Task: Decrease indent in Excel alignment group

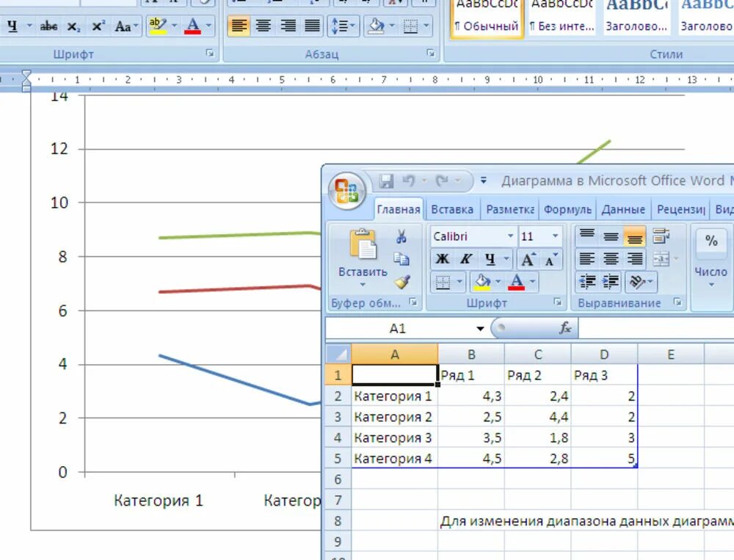Action: (x=587, y=281)
